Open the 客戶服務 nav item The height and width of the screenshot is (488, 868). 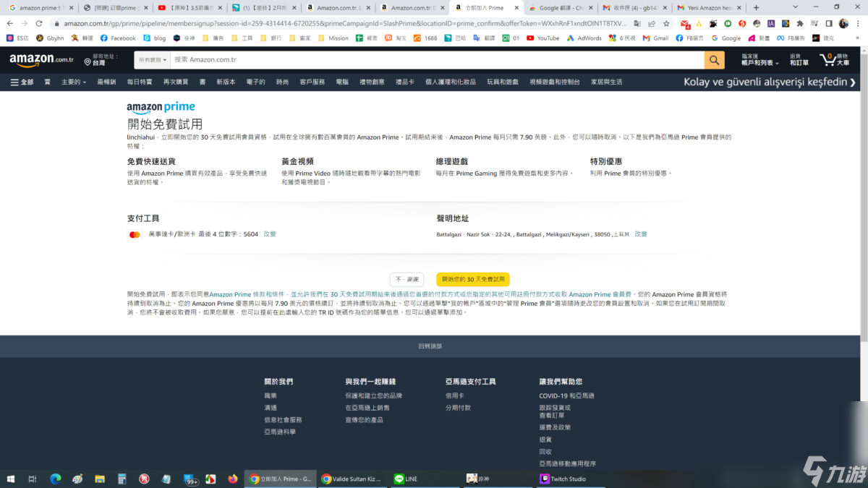pyautogui.click(x=312, y=82)
